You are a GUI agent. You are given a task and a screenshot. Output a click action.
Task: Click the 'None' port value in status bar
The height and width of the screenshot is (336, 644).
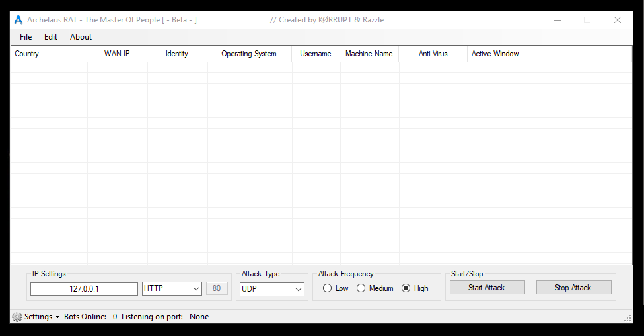pos(199,317)
